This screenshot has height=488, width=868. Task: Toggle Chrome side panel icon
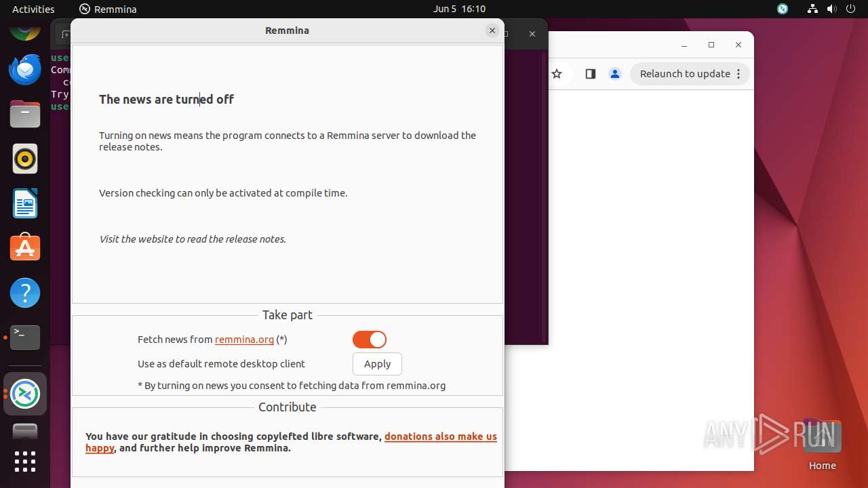[x=590, y=74]
